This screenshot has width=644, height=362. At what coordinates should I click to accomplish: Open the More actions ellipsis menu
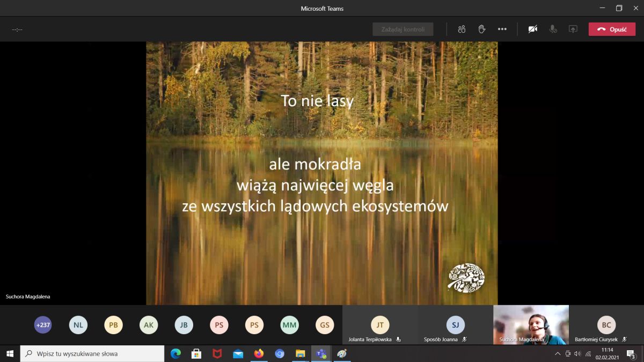(502, 29)
